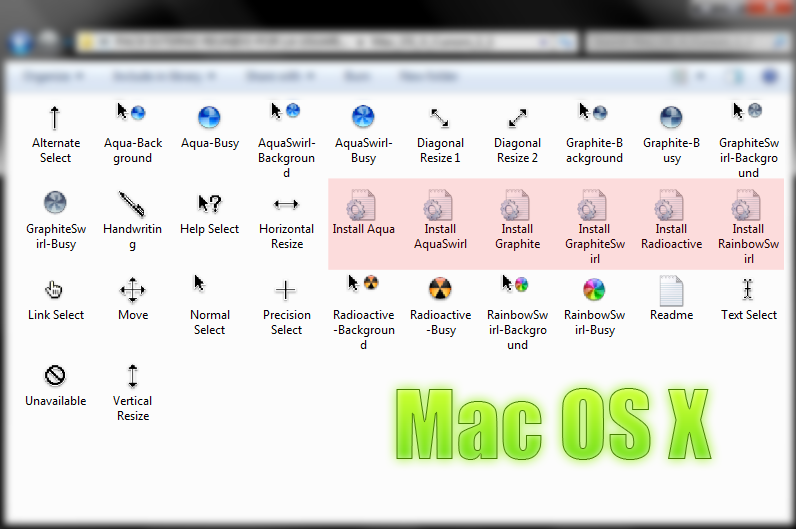Select the Install Graphite setup file

517,220
